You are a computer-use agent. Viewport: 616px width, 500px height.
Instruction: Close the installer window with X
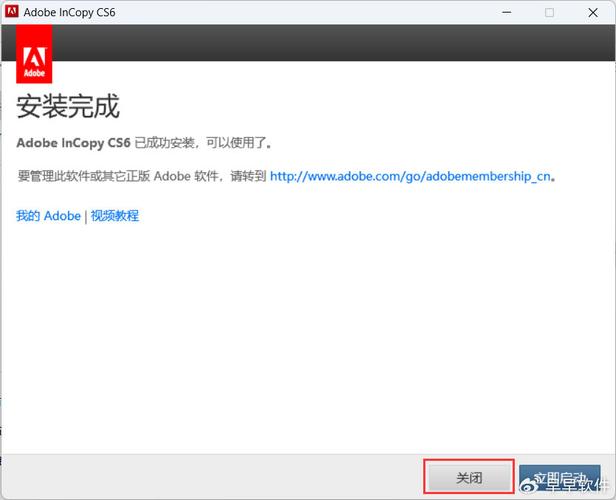click(593, 12)
